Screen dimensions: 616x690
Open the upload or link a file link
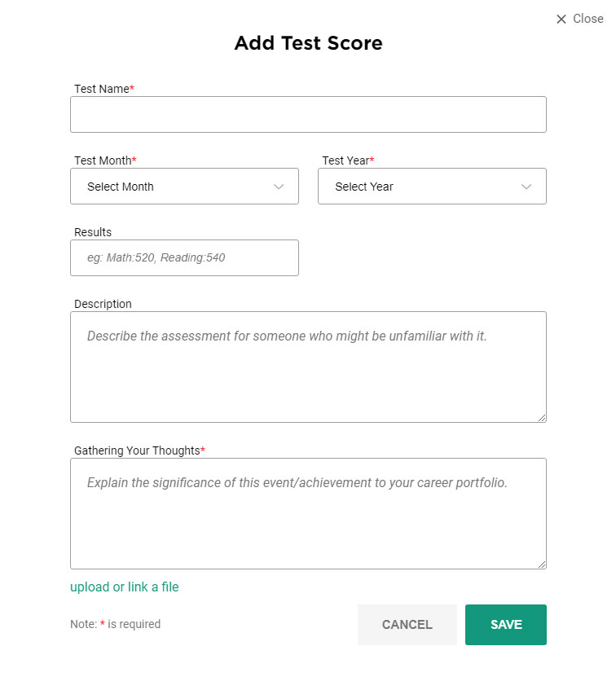tap(125, 587)
